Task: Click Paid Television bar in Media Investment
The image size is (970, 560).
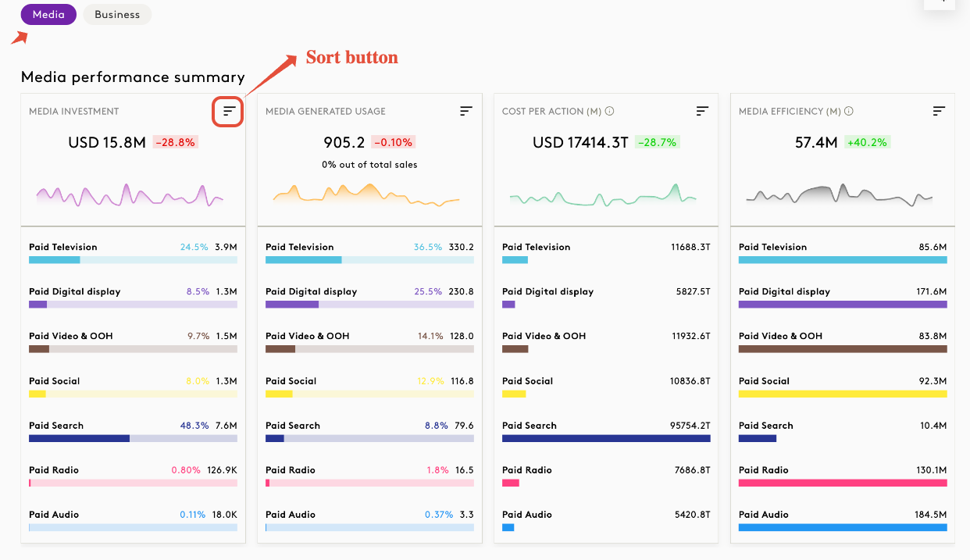Action: [133, 260]
